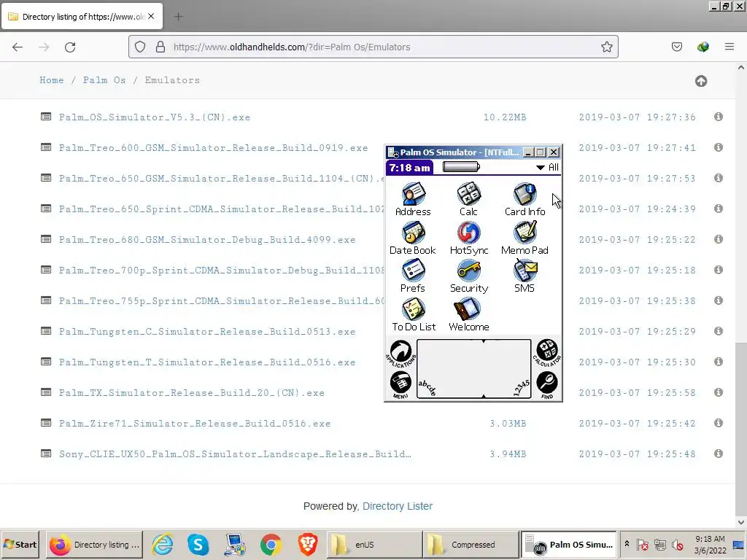This screenshot has height=560, width=747.
Task: Click the site security padlock icon
Action: click(x=160, y=47)
